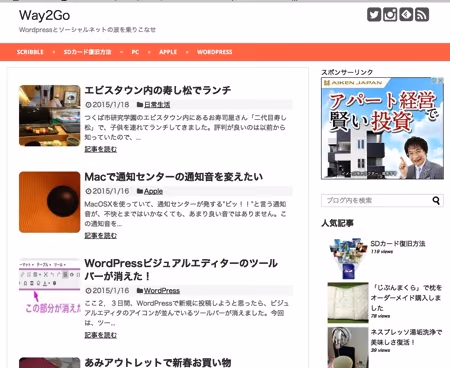
Task: Expand the SDカード復旧方法 menu arrow
Action: click(x=121, y=52)
